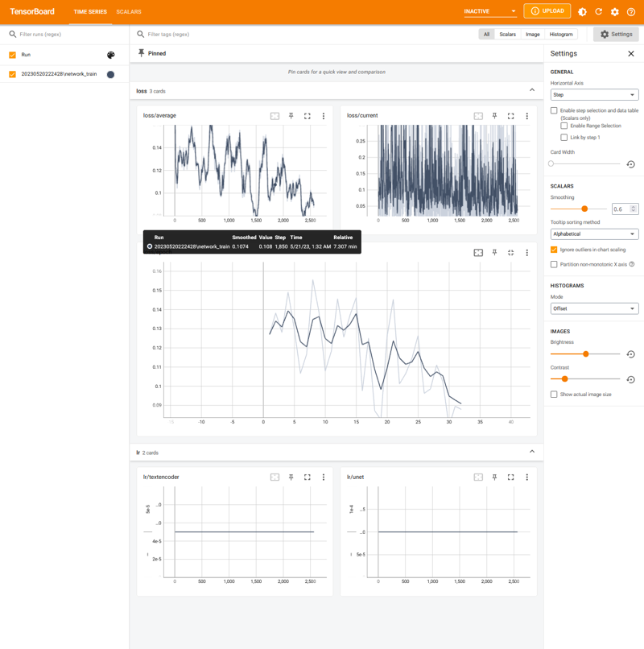Open the Horizontal Axis Step dropdown
This screenshot has height=649, width=644.
tap(594, 95)
